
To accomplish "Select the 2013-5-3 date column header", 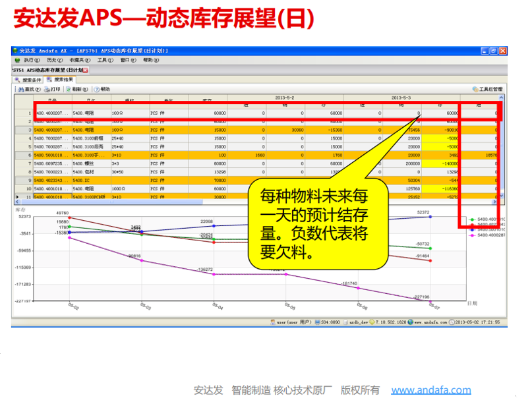I will point(401,98).
